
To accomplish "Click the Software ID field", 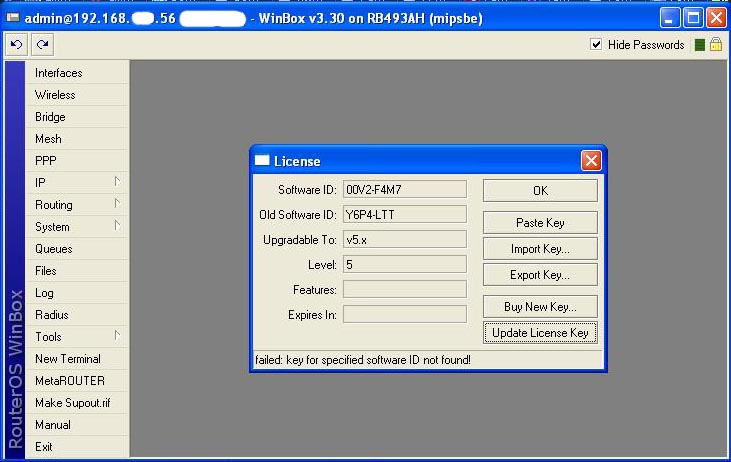I will [x=405, y=190].
